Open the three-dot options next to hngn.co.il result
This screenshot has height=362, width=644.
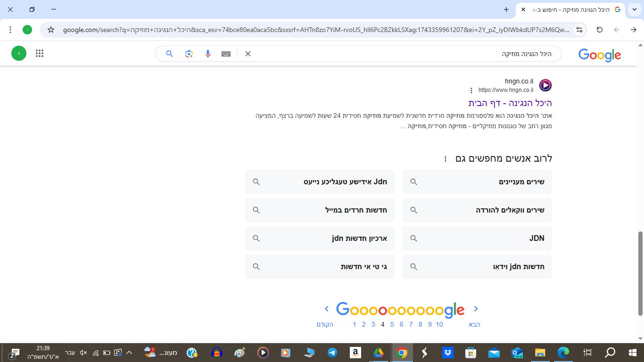coord(472,90)
